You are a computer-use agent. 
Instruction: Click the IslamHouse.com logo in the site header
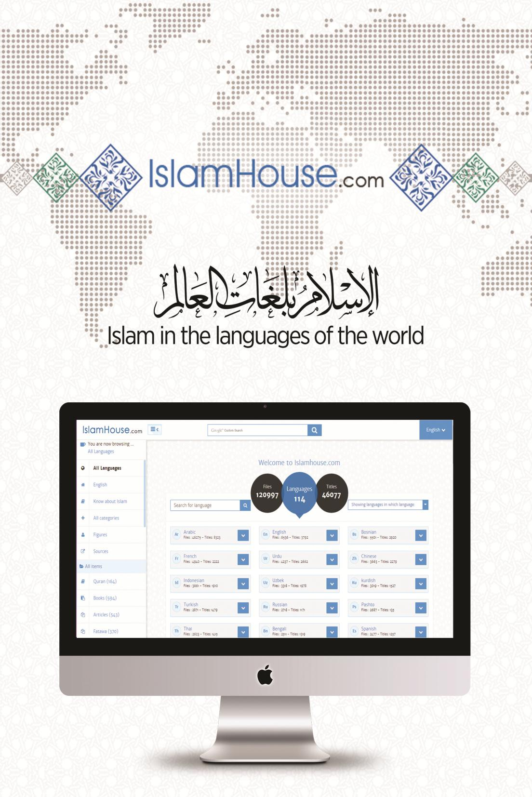112,430
